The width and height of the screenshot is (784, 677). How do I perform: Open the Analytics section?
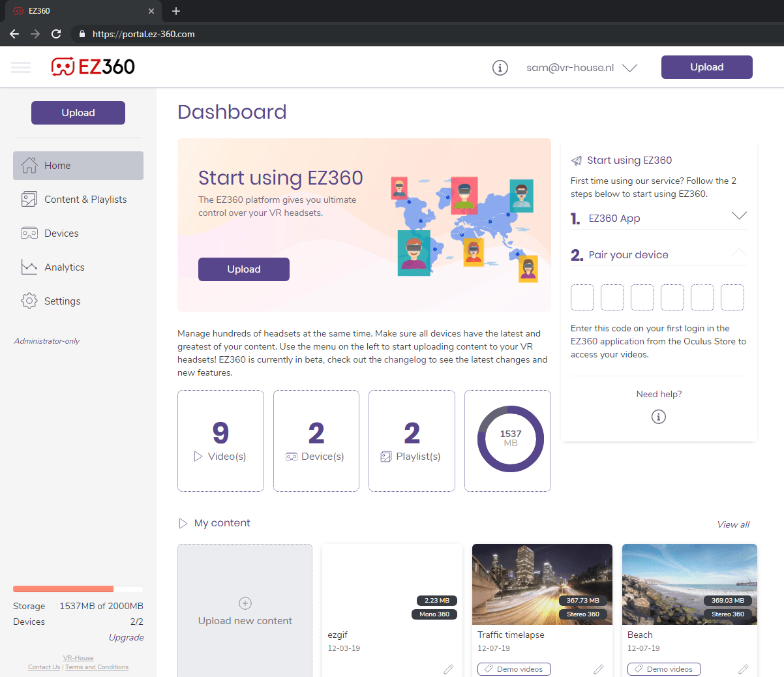64,267
